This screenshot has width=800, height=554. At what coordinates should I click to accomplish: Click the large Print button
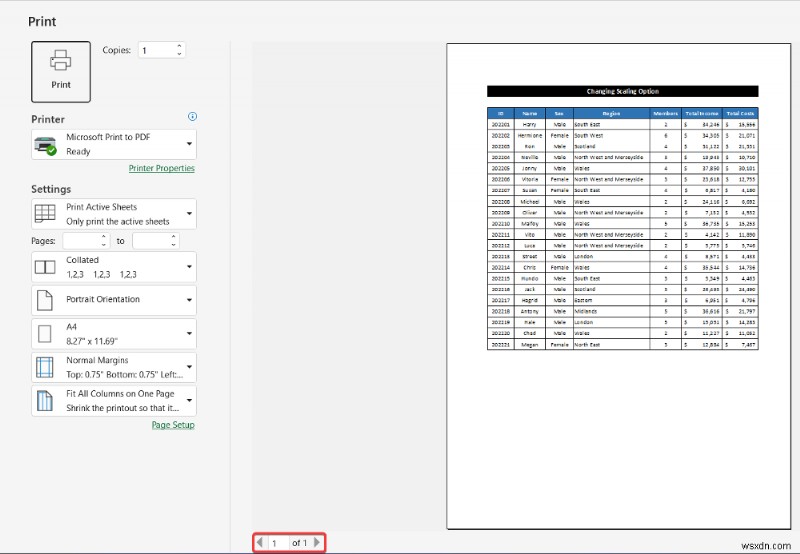click(x=61, y=72)
